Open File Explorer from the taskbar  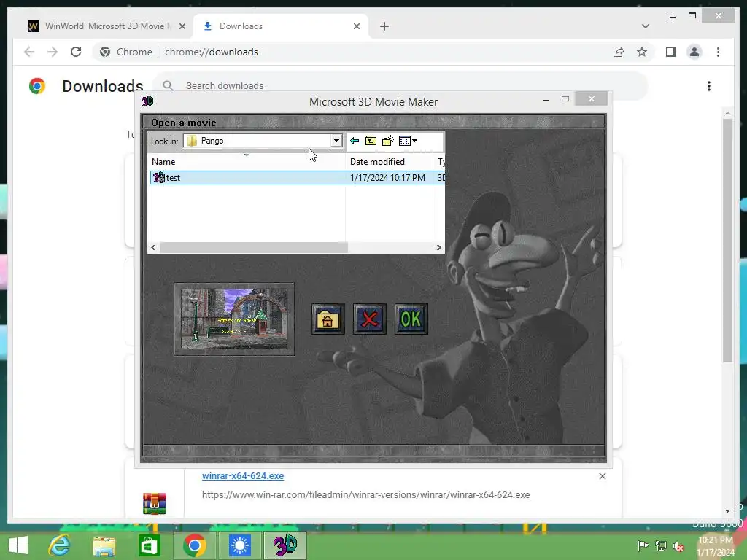click(104, 545)
